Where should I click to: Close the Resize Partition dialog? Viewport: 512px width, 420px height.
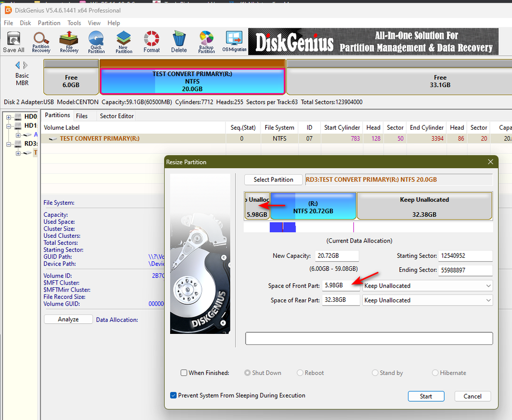[490, 162]
